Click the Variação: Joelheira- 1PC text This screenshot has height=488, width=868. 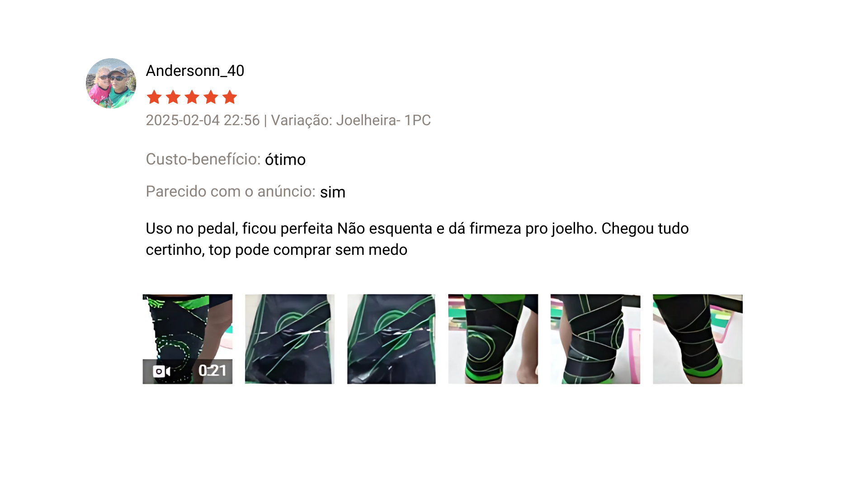pos(351,120)
